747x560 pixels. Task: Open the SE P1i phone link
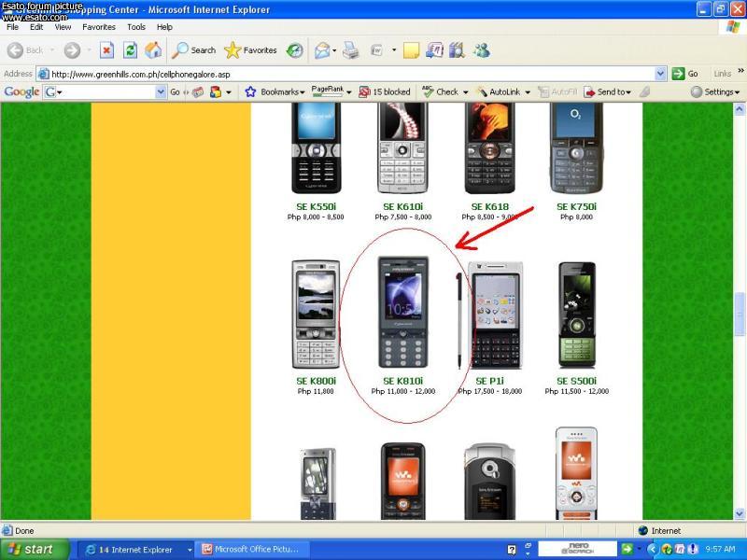(489, 381)
